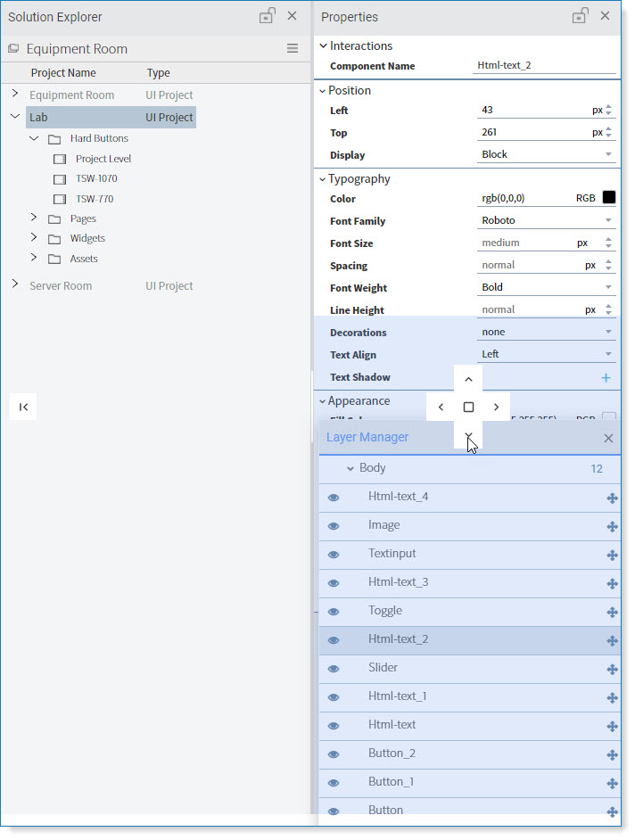Hide the Textinput layer
The height and width of the screenshot is (840, 635).
point(334,555)
